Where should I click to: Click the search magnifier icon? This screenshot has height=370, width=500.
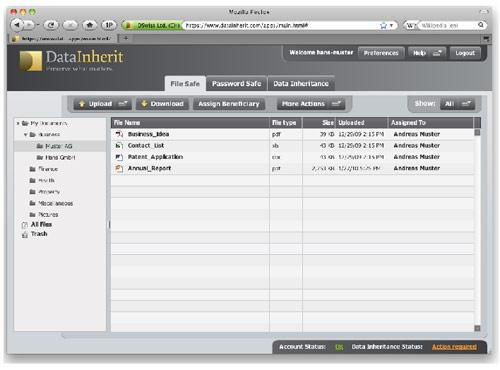[x=481, y=25]
